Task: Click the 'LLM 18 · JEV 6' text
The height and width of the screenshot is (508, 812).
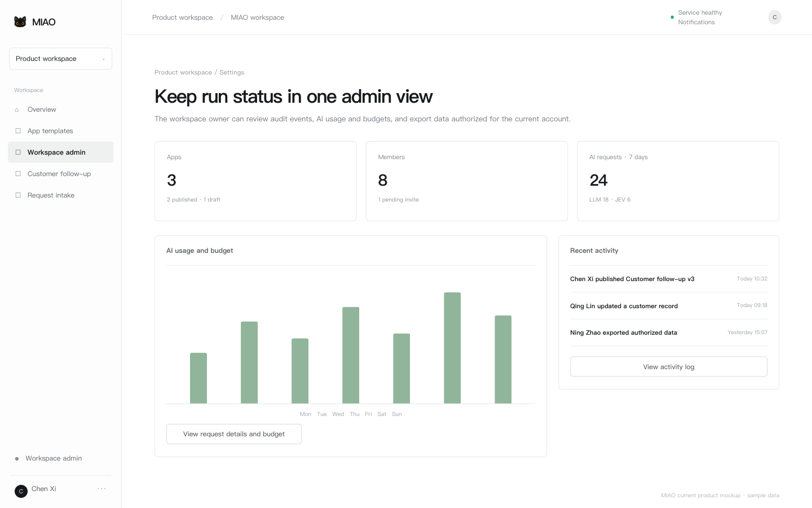Action: click(x=610, y=200)
